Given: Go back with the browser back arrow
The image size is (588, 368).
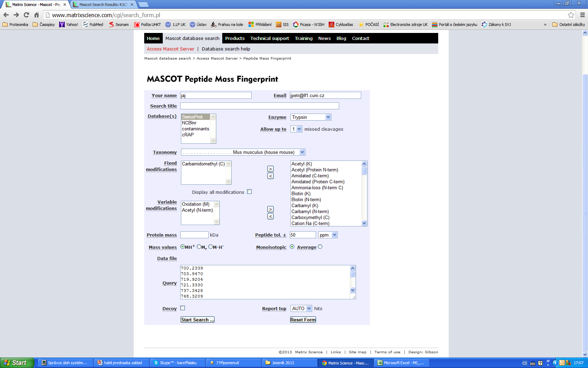Looking at the screenshot, I should point(6,15).
